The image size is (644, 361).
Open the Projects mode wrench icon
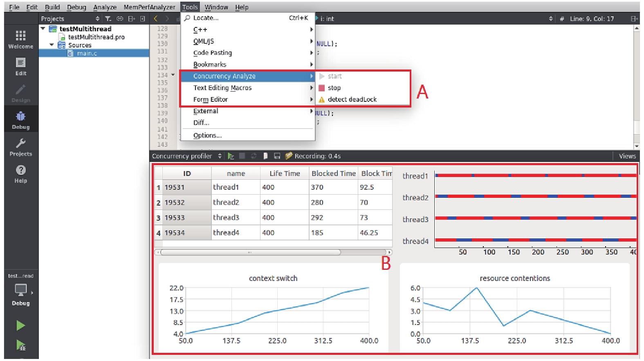20,147
